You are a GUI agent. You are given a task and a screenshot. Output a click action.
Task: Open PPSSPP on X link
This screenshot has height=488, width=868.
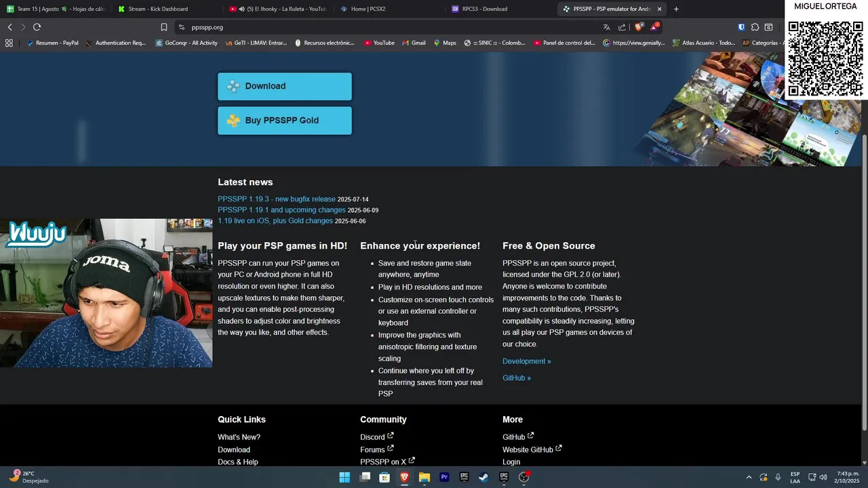point(387,462)
